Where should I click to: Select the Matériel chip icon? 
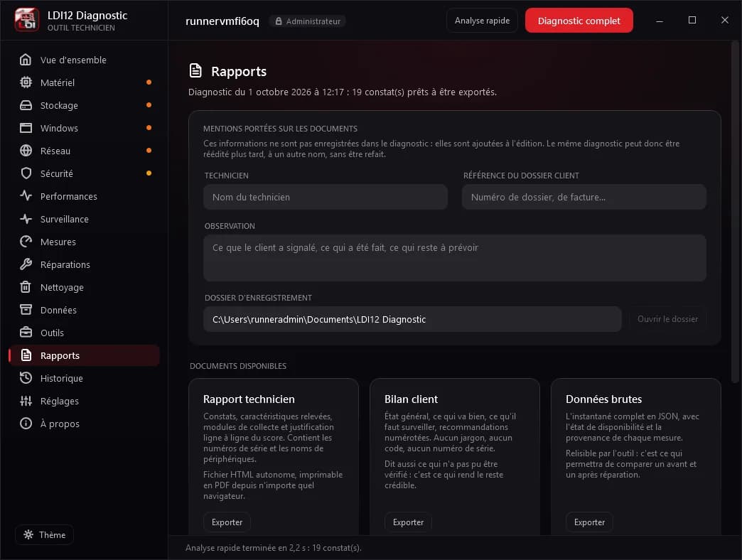point(26,82)
